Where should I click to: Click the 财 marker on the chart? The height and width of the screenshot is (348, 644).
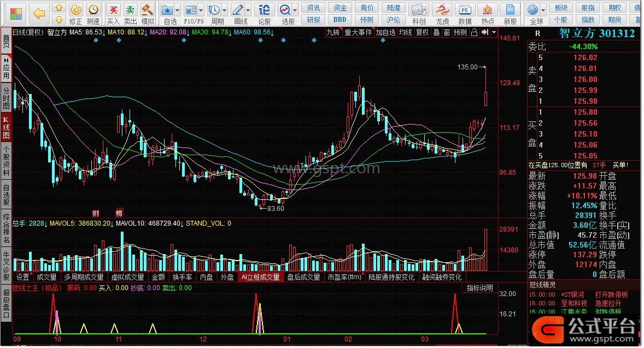click(x=96, y=213)
